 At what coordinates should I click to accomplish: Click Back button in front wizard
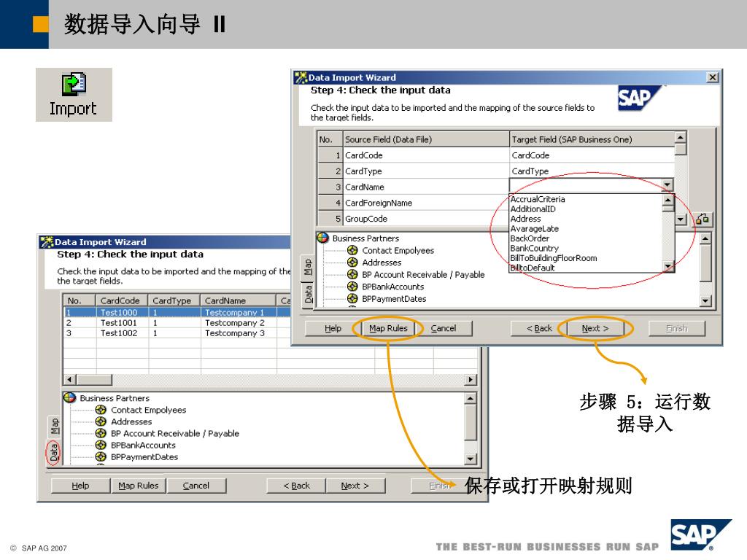tap(539, 328)
